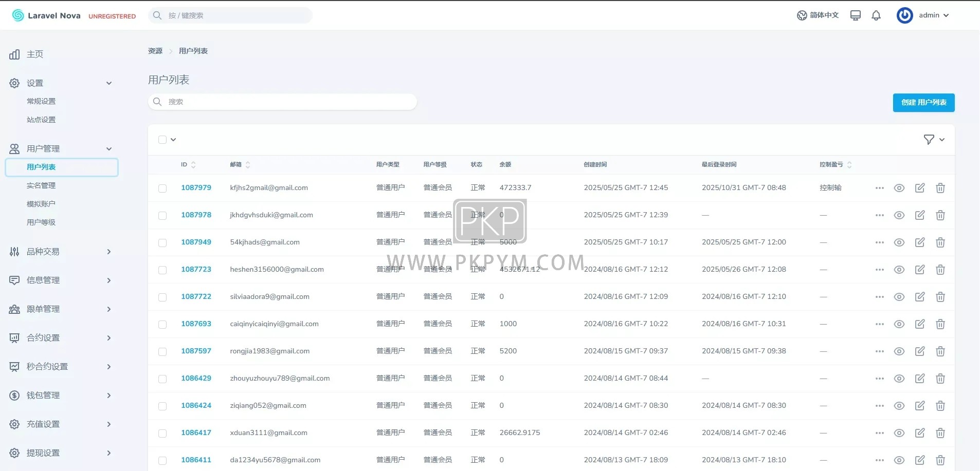Screen dimensions: 980x471
Task: Click the Laravel Nova logo
Action: click(x=46, y=15)
